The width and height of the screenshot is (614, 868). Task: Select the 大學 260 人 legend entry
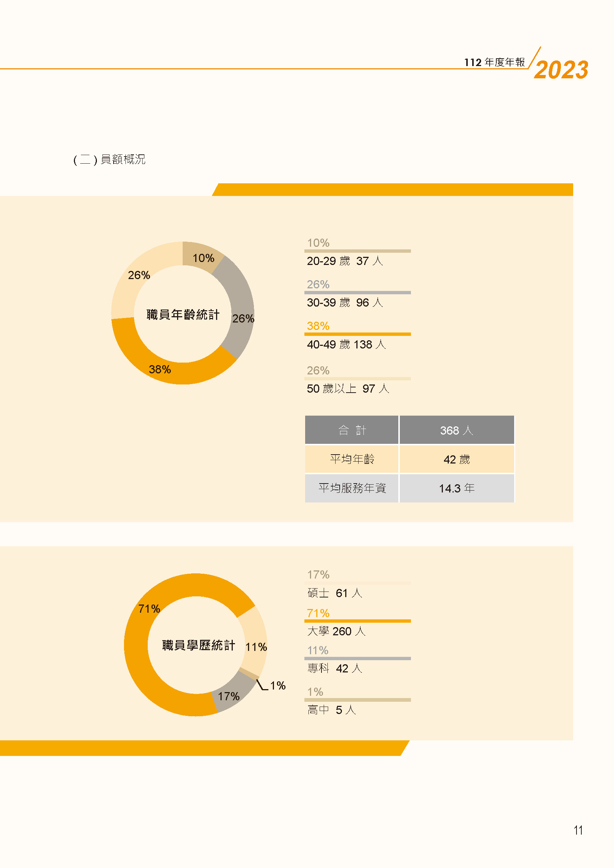(x=336, y=631)
